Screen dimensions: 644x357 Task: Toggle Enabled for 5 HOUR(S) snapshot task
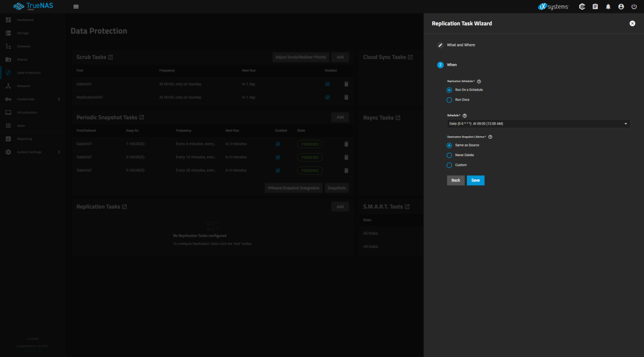(277, 170)
